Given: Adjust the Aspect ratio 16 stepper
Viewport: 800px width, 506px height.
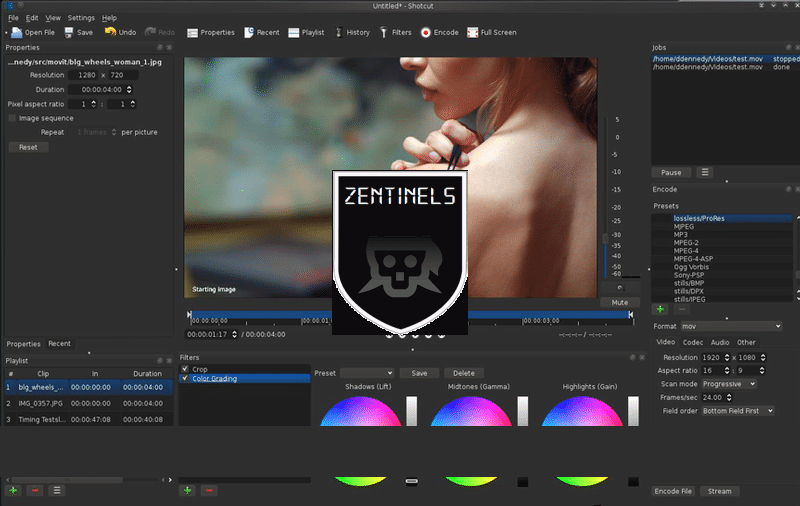Looking at the screenshot, I should click(x=727, y=371).
